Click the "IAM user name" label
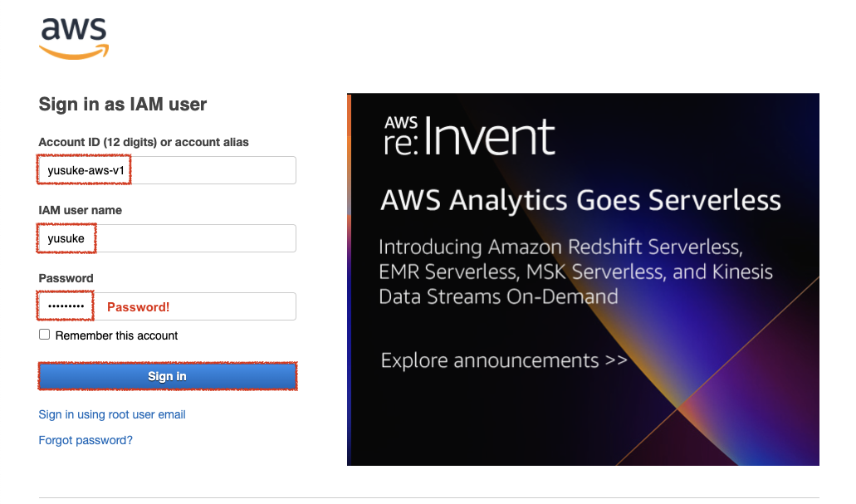 coord(81,210)
